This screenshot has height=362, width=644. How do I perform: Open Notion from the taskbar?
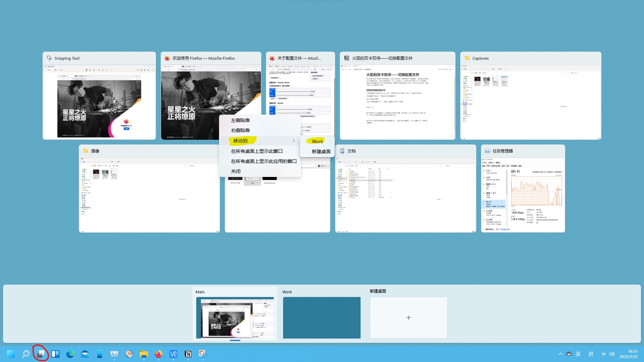(188, 354)
